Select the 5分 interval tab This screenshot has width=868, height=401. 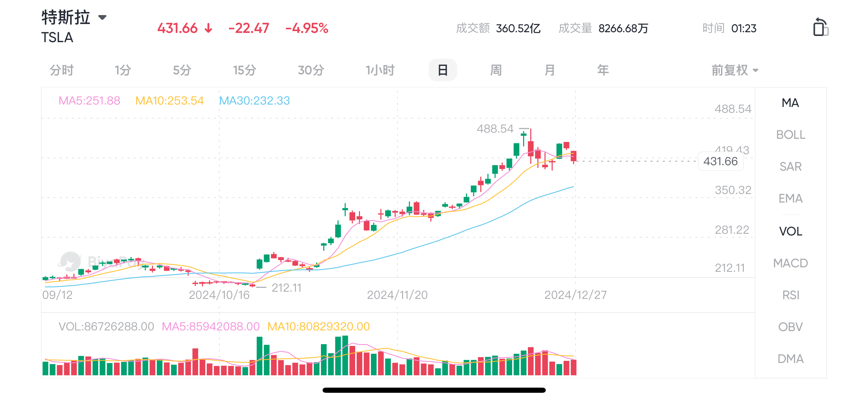tap(182, 70)
